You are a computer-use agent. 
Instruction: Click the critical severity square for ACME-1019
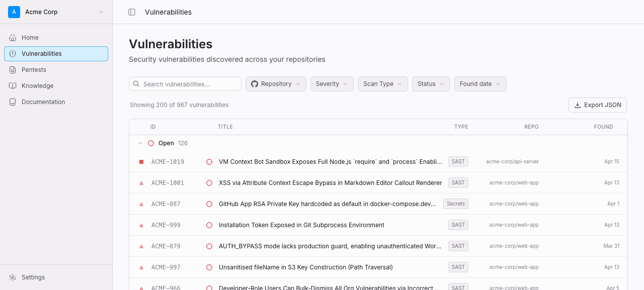pyautogui.click(x=141, y=162)
